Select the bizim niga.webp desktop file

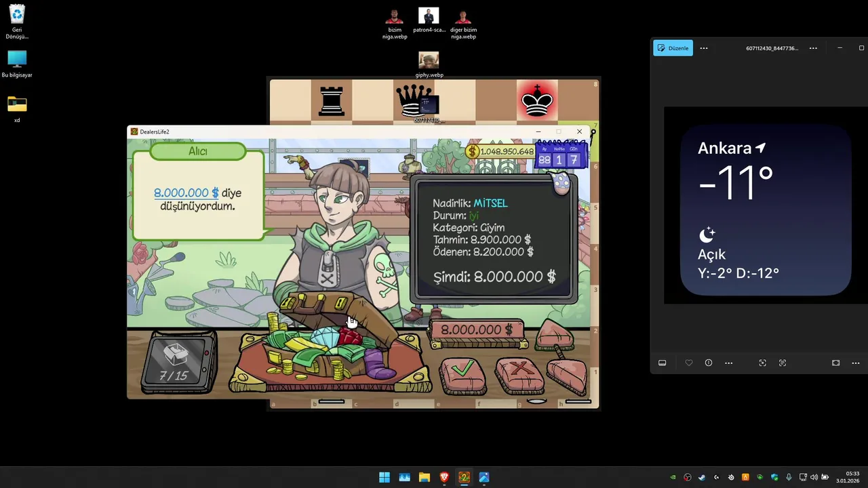pos(395,24)
